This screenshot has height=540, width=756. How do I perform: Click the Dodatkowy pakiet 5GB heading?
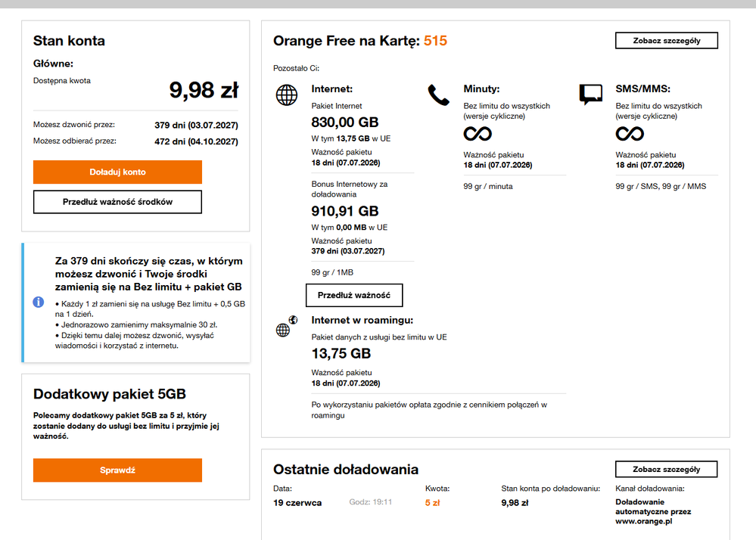[x=110, y=394]
